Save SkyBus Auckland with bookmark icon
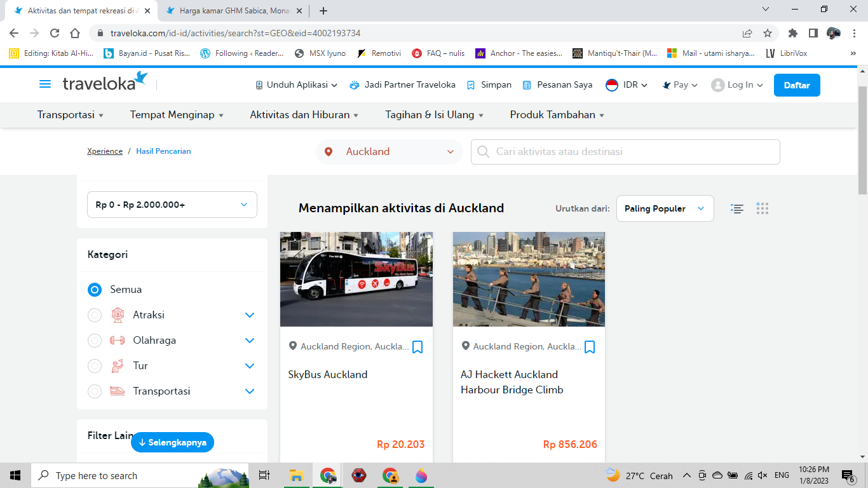Image resolution: width=868 pixels, height=488 pixels. (417, 347)
